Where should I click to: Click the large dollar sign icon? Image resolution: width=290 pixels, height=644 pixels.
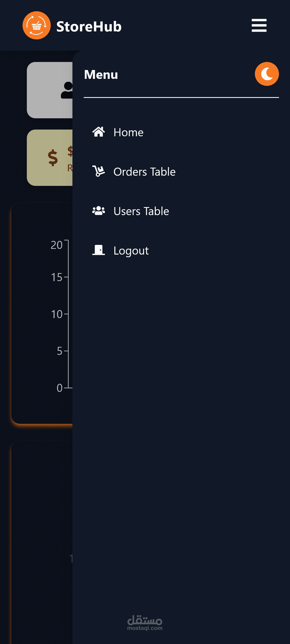pos(53,158)
